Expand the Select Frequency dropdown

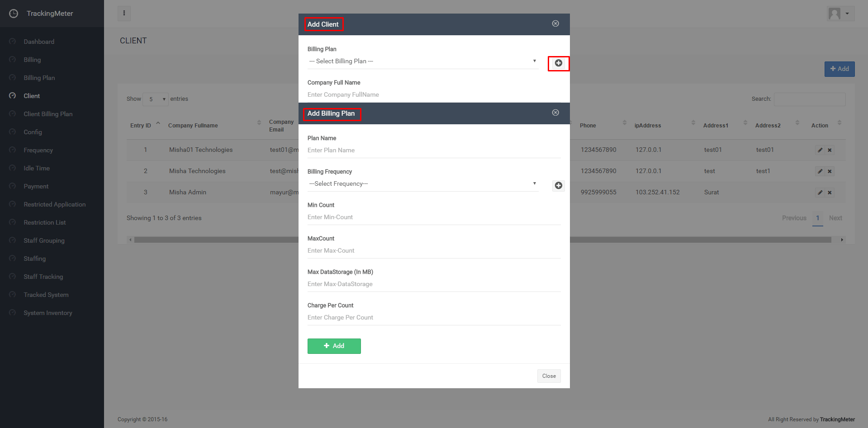coord(422,184)
